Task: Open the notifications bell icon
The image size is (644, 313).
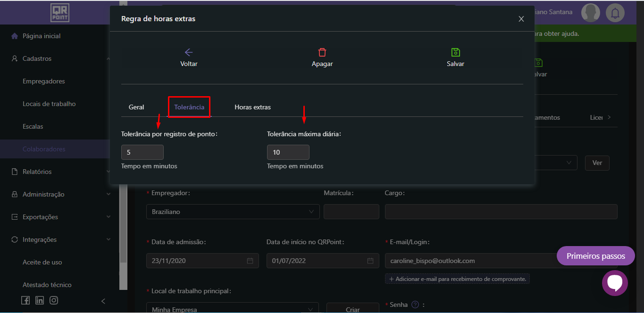Action: (615, 13)
